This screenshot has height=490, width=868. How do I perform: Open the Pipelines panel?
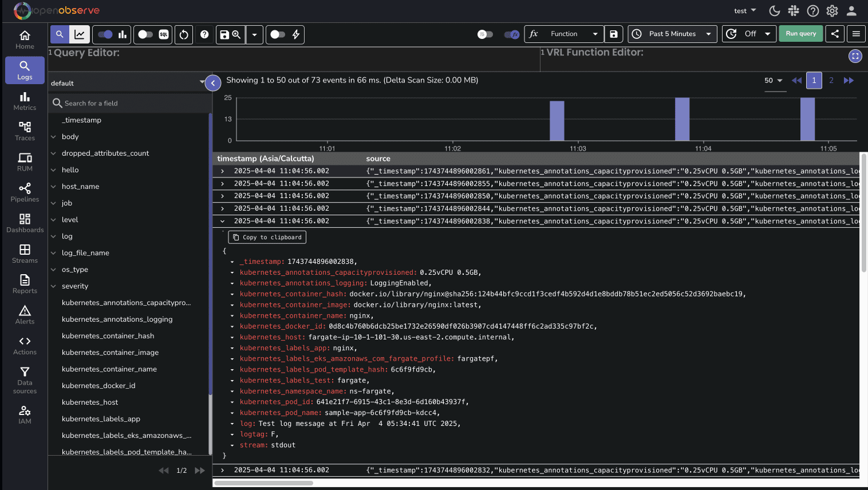(x=24, y=191)
